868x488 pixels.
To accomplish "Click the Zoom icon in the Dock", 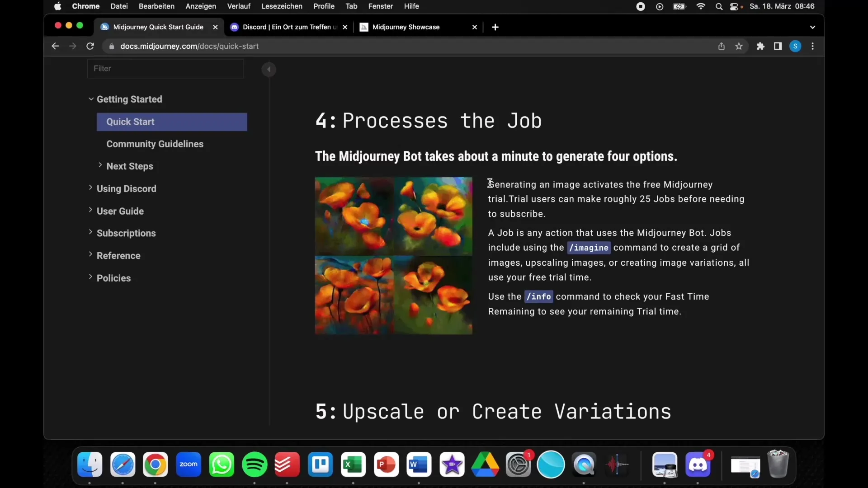I will (x=189, y=464).
